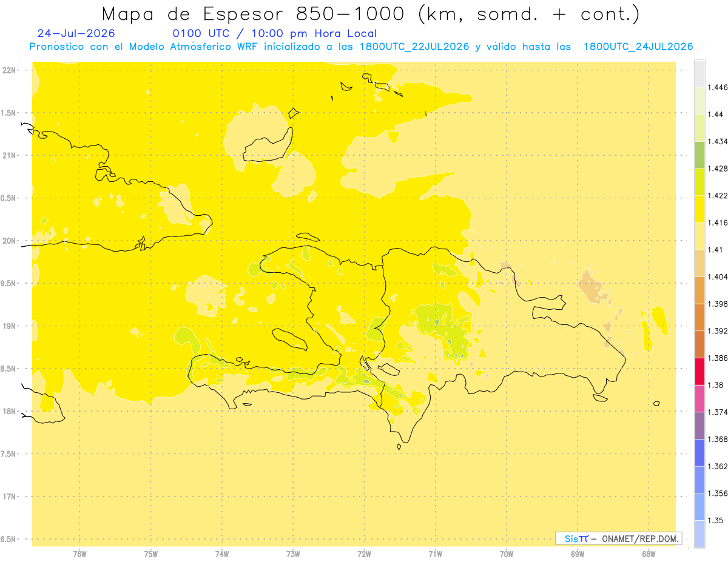Click the 69W longitude axis label
Viewport: 728px width, 562px height.
point(578,554)
